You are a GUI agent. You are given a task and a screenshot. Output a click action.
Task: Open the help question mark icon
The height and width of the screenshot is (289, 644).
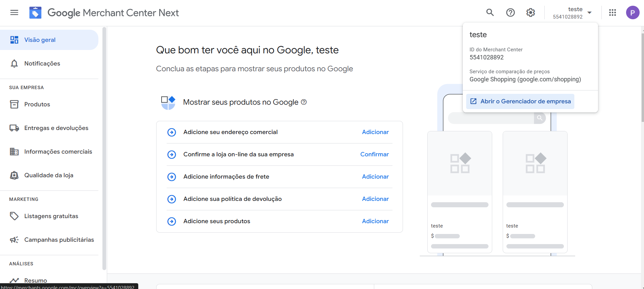tap(510, 12)
